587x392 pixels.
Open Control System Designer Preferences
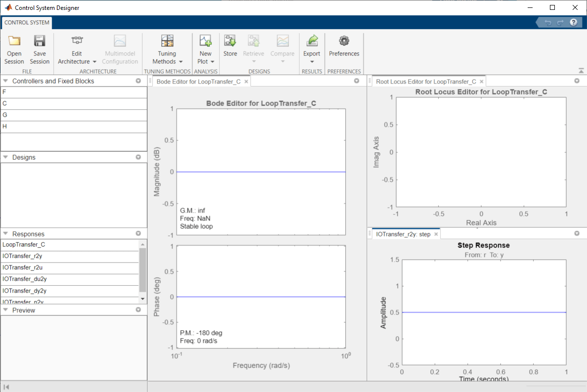(x=344, y=48)
